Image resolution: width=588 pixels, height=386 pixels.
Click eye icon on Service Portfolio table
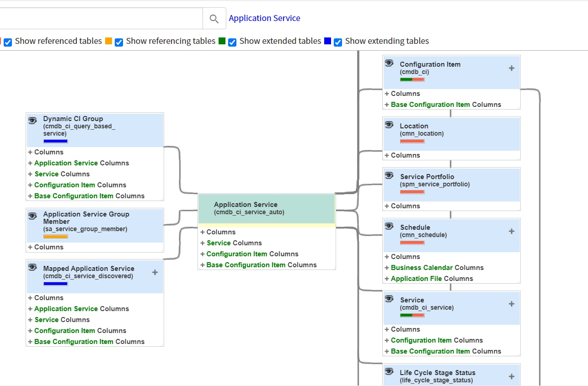tap(389, 176)
